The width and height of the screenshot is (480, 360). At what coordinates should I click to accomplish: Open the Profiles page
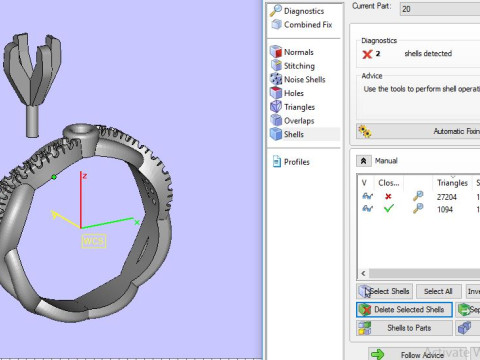coord(291,162)
